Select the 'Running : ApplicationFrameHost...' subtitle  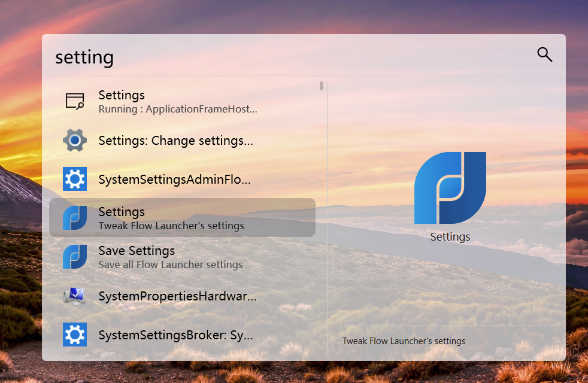click(178, 109)
